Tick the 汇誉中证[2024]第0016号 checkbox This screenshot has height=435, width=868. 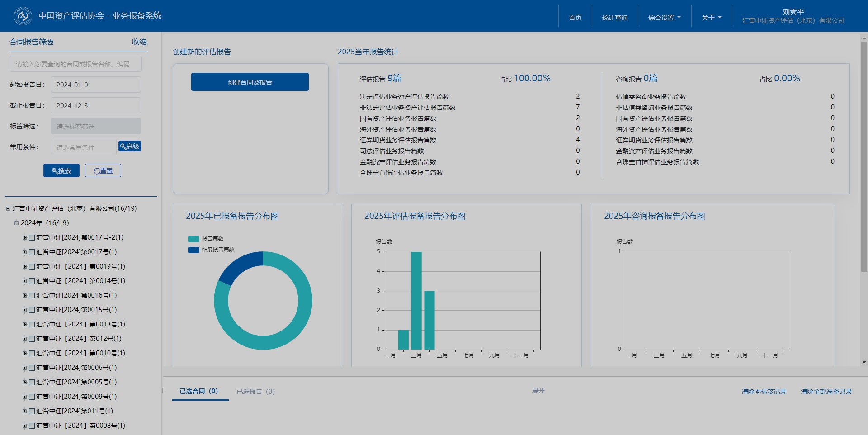coord(32,296)
